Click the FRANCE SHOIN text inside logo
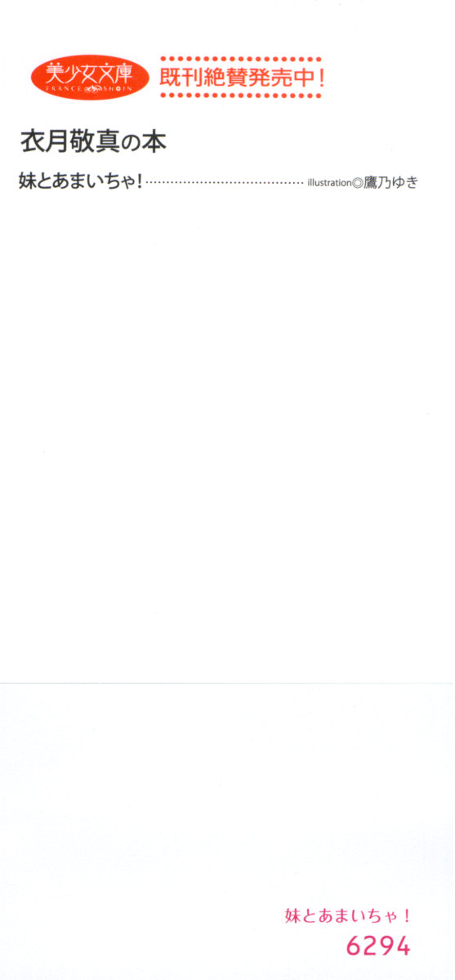The height and width of the screenshot is (980, 455). [x=91, y=91]
